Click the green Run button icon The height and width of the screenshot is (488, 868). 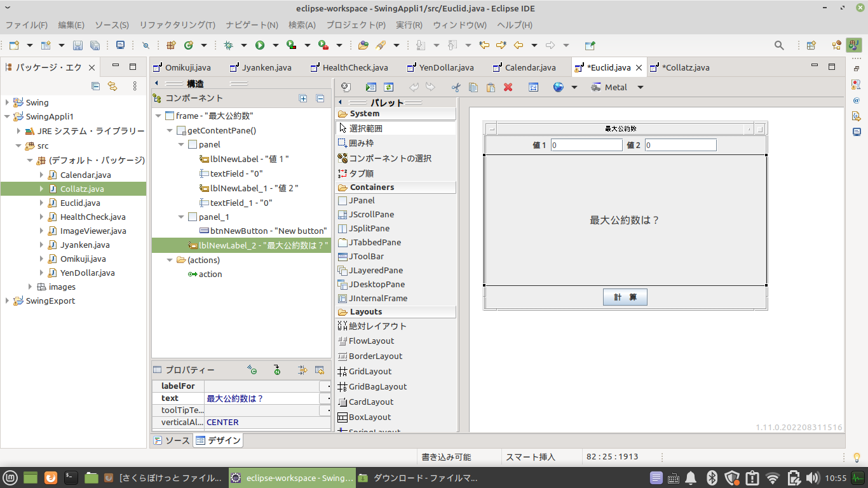259,45
